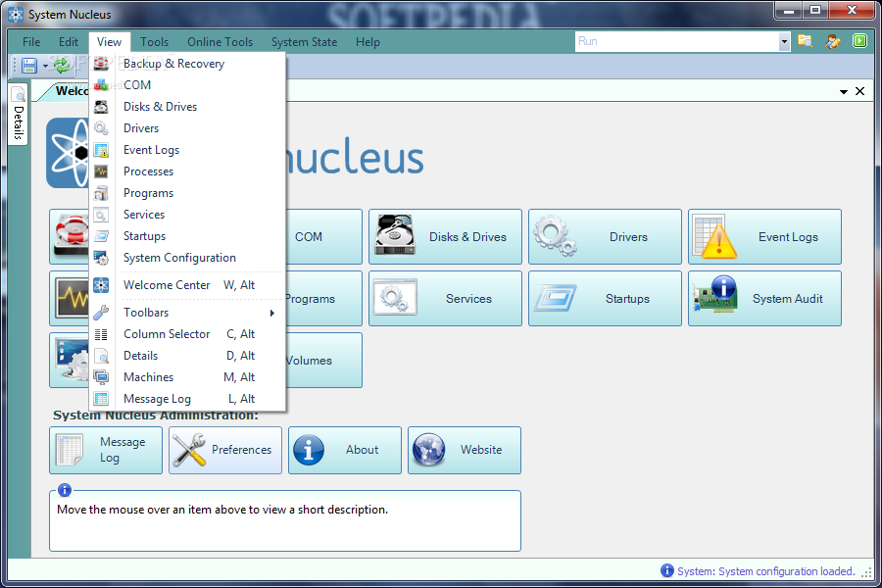Click inside the Run input field
Image resolution: width=882 pixels, height=588 pixels.
(676, 41)
